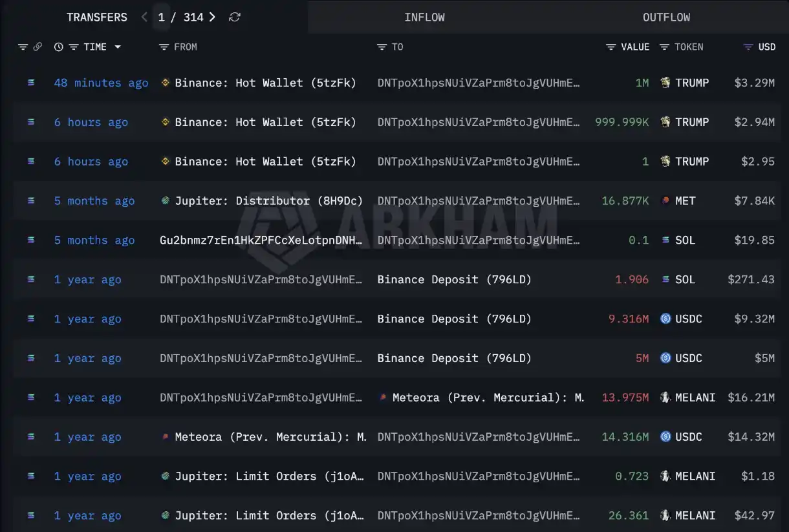Switch to the INFLOW tab

pyautogui.click(x=424, y=17)
